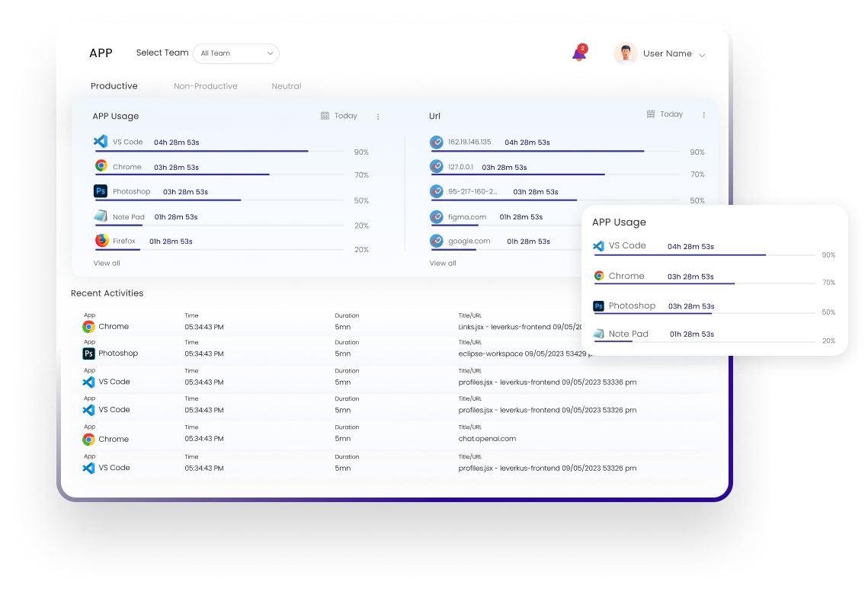Click the VS Code app icon

(x=100, y=140)
